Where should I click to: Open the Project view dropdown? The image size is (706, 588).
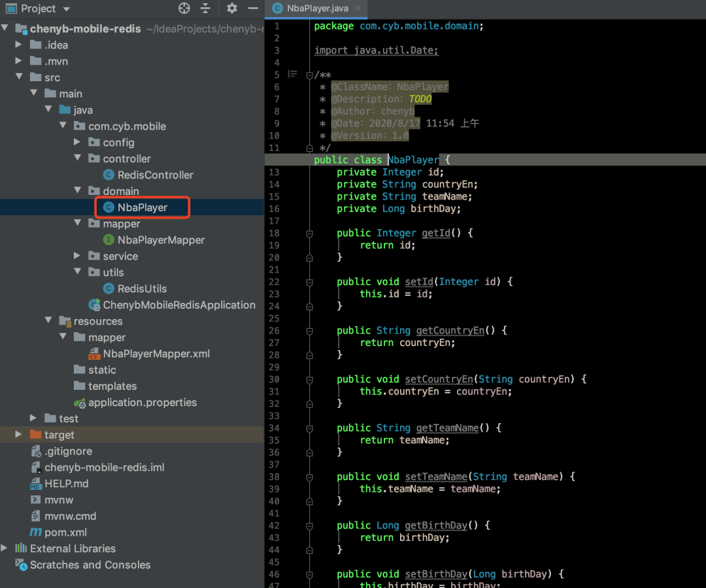pyautogui.click(x=67, y=9)
